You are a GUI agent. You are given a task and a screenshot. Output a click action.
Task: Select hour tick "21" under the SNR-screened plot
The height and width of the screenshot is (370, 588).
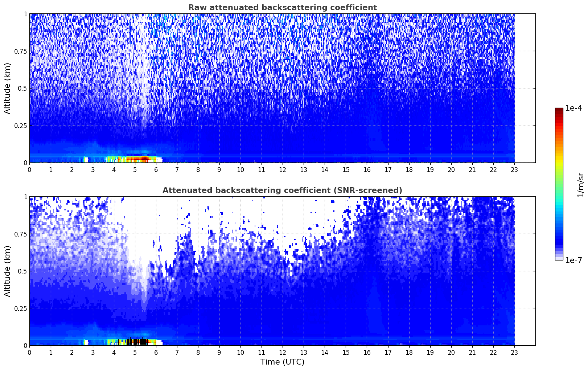[x=472, y=352]
